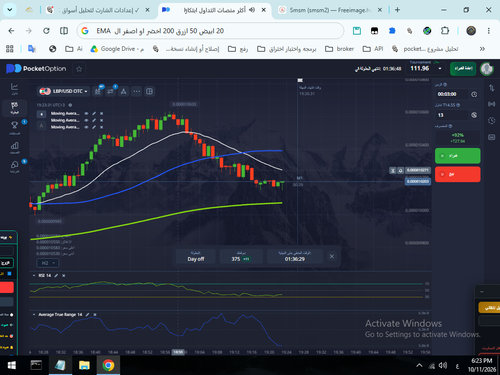This screenshot has width=500, height=375.
Task: Click the green top-up button in header
Action: [463, 68]
